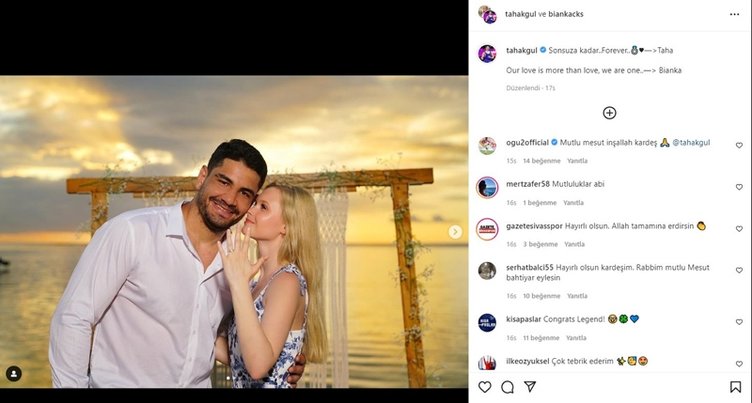752x403 pixels.
Task: Open the comment bubble icon
Action: coord(507,387)
